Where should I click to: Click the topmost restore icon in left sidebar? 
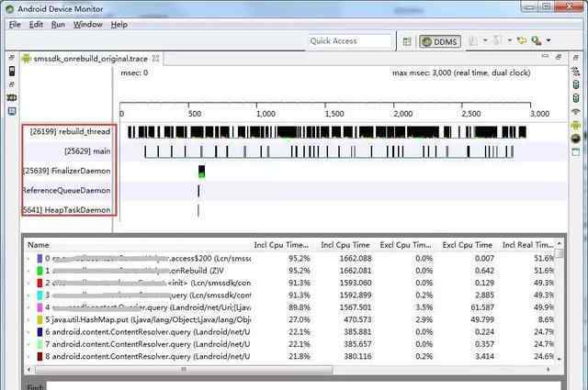point(12,57)
